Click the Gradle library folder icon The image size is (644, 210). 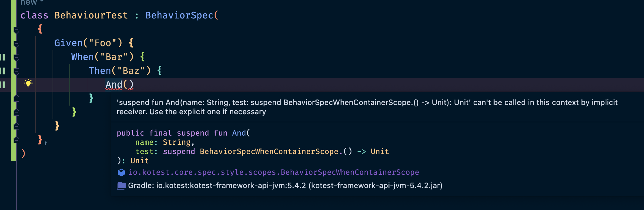pyautogui.click(x=121, y=185)
